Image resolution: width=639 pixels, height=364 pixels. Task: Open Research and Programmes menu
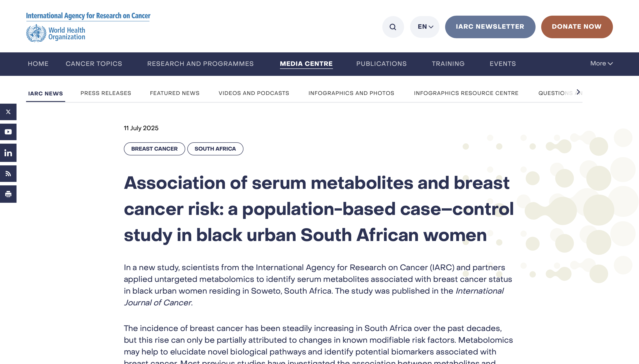(x=200, y=64)
